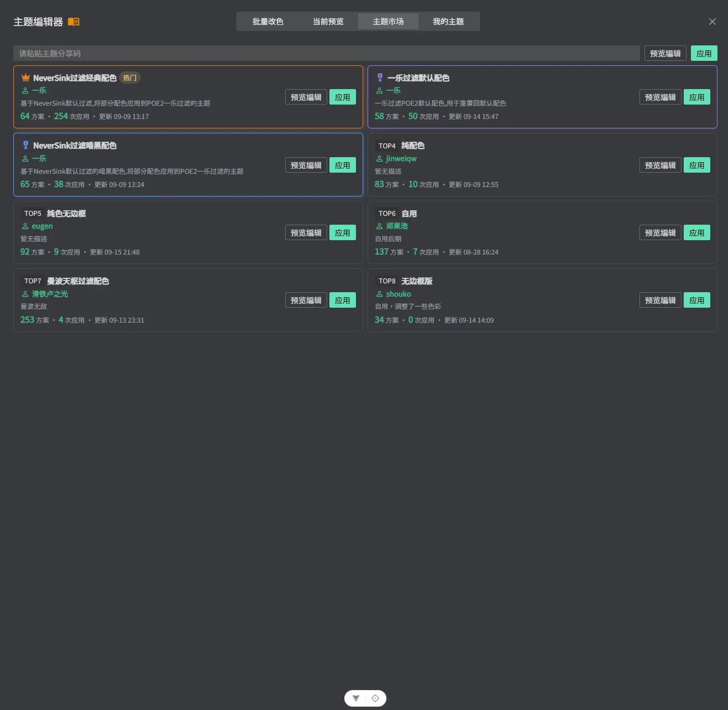The width and height of the screenshot is (728, 710).
Task: Apply the TOP8 无边框版 theme
Action: coord(697,300)
